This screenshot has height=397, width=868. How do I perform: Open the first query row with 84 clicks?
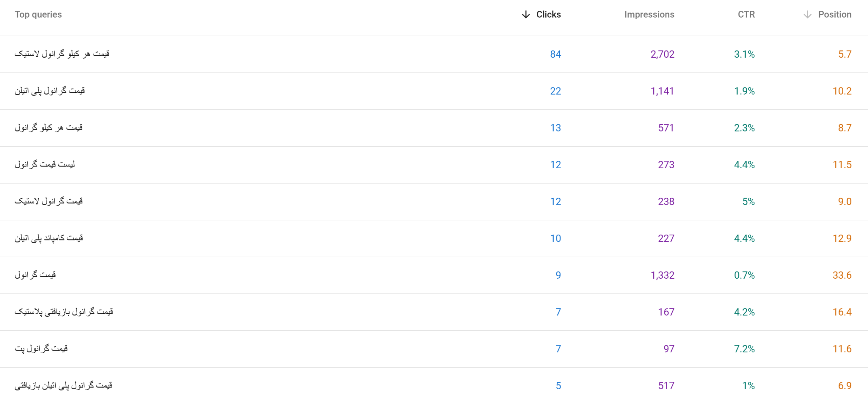[x=434, y=54]
